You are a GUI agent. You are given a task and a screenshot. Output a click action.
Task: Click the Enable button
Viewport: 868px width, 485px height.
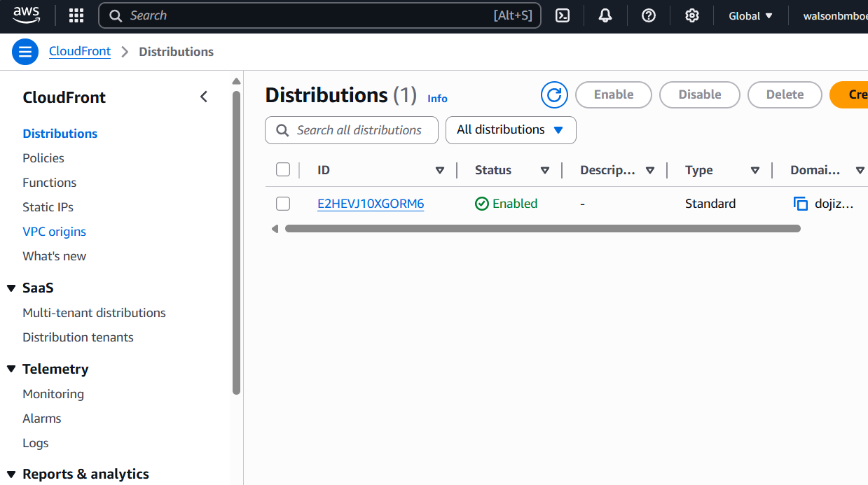pyautogui.click(x=614, y=94)
